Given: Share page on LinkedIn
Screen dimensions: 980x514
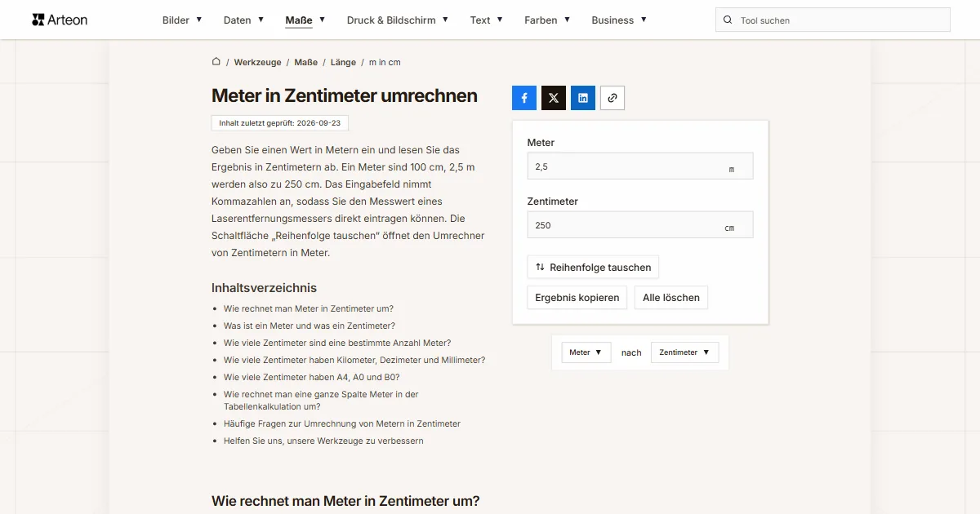Looking at the screenshot, I should tap(583, 98).
